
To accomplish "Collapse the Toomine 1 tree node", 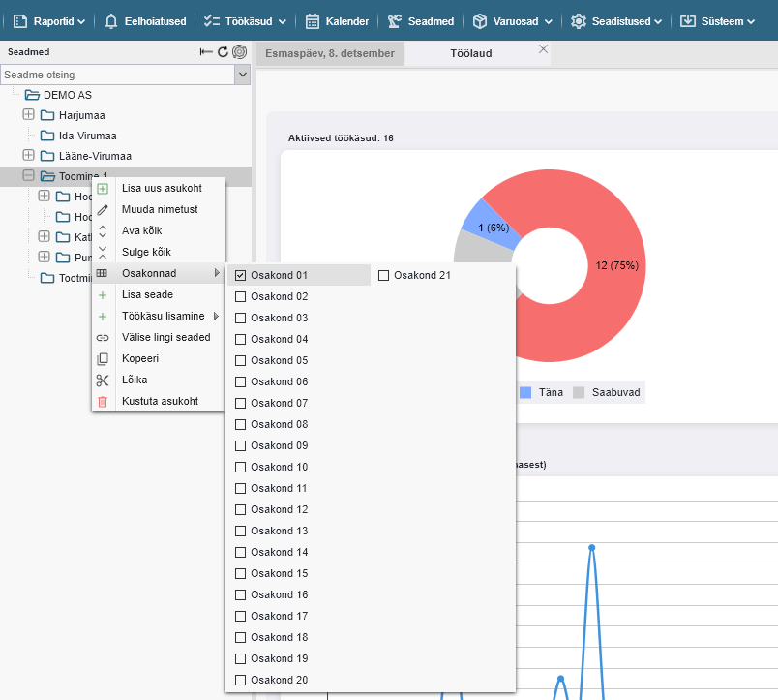I will coord(28,176).
